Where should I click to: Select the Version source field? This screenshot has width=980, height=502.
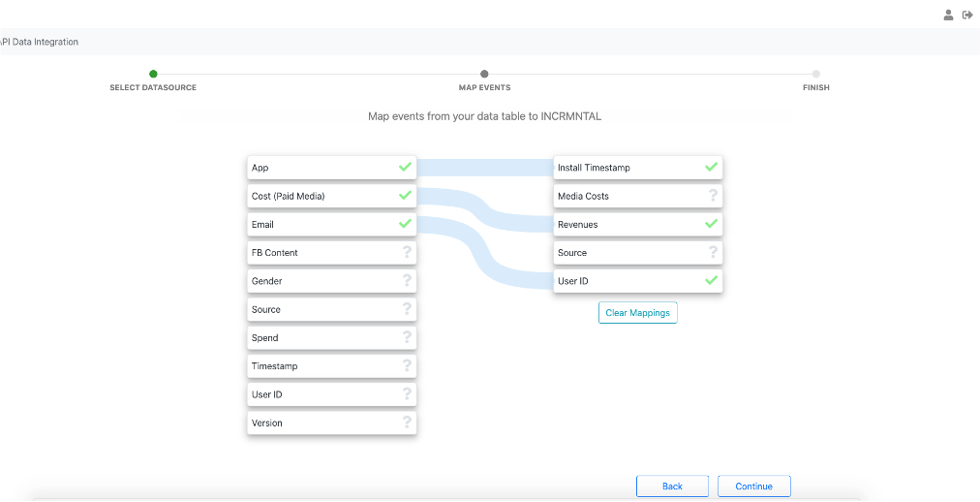pos(332,423)
